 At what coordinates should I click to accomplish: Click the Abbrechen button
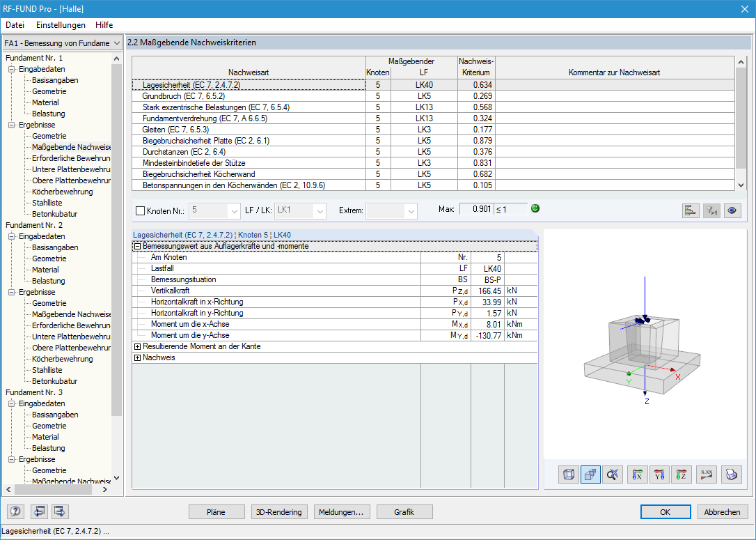[722, 512]
